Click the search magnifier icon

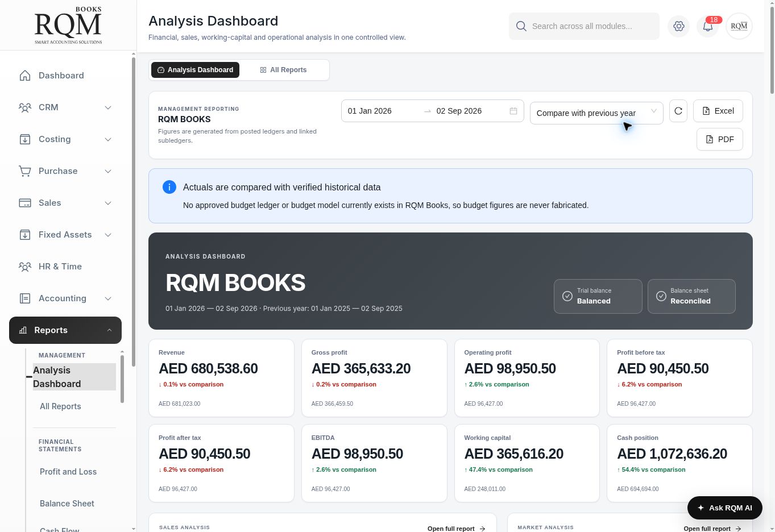(521, 26)
